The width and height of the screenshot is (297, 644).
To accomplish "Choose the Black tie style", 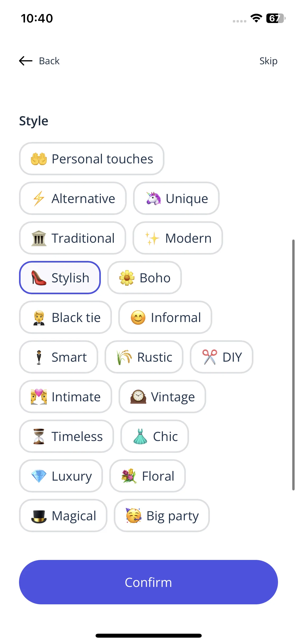I will (65, 317).
